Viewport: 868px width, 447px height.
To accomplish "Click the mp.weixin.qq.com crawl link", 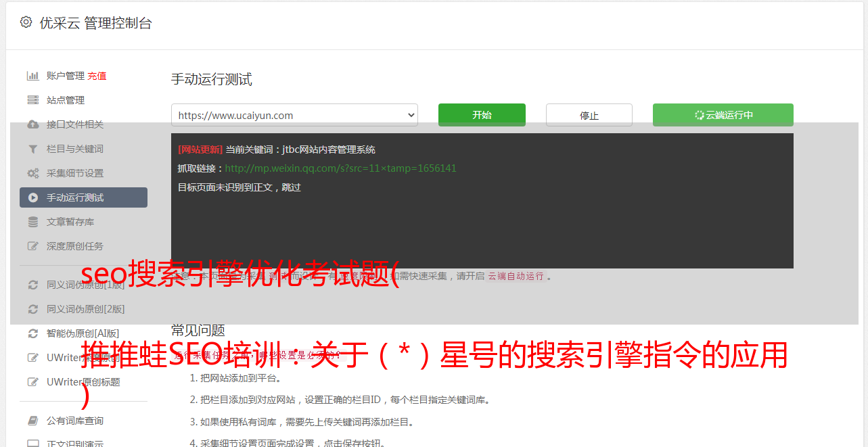I will coord(340,168).
